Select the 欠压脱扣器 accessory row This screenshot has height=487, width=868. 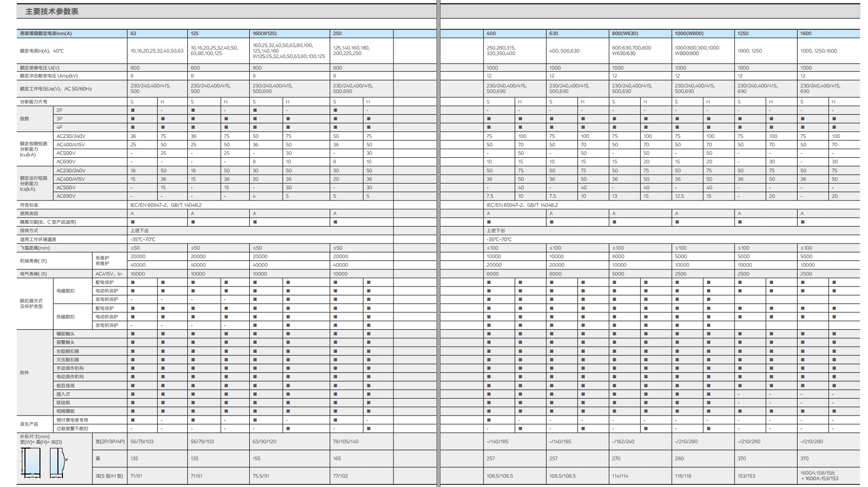(68, 360)
